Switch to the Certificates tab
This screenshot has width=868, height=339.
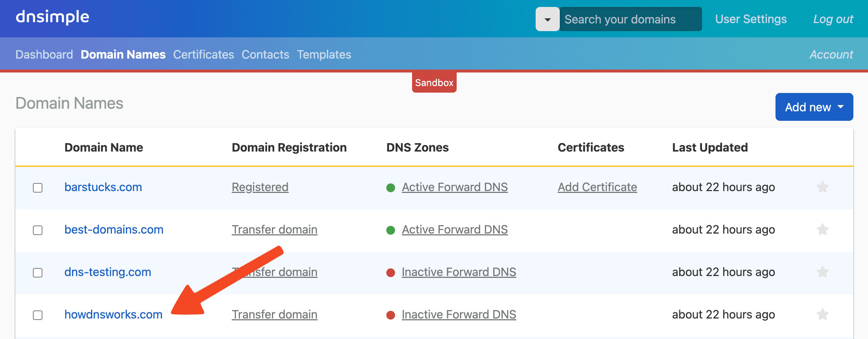(204, 55)
